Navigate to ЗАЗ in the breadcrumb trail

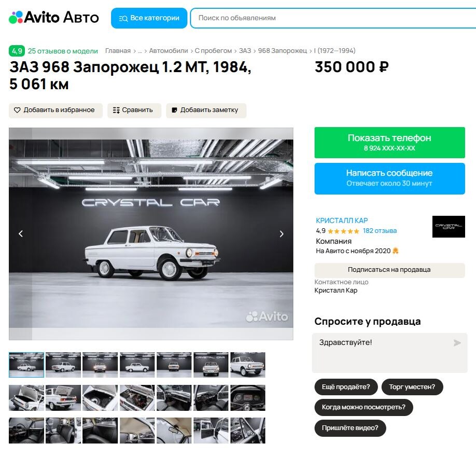click(x=245, y=50)
